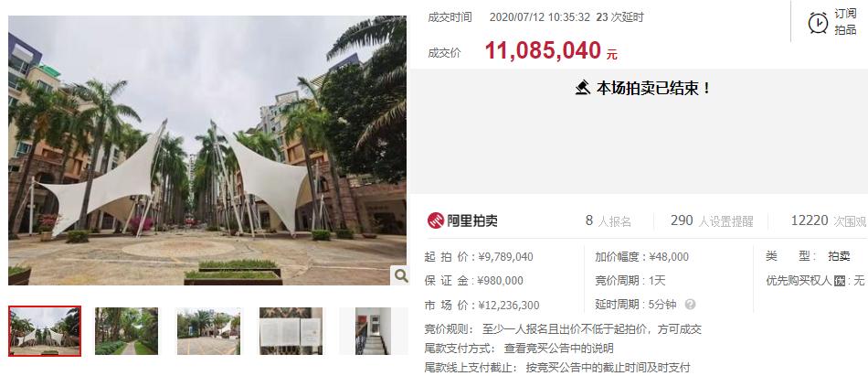Image resolution: width=868 pixels, height=376 pixels.
Task: Click the alarm clock subscribe icon
Action: pyautogui.click(x=818, y=23)
